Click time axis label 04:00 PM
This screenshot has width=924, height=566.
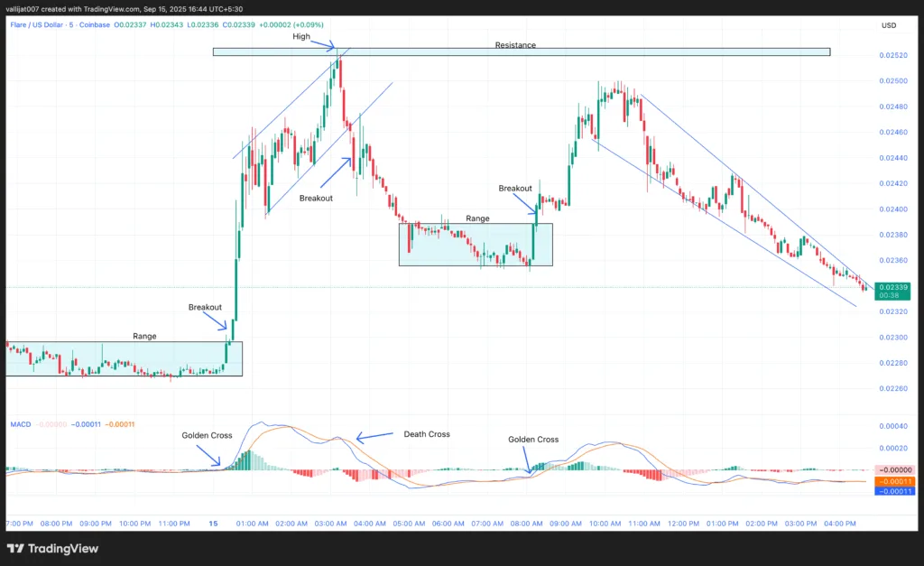click(x=840, y=524)
